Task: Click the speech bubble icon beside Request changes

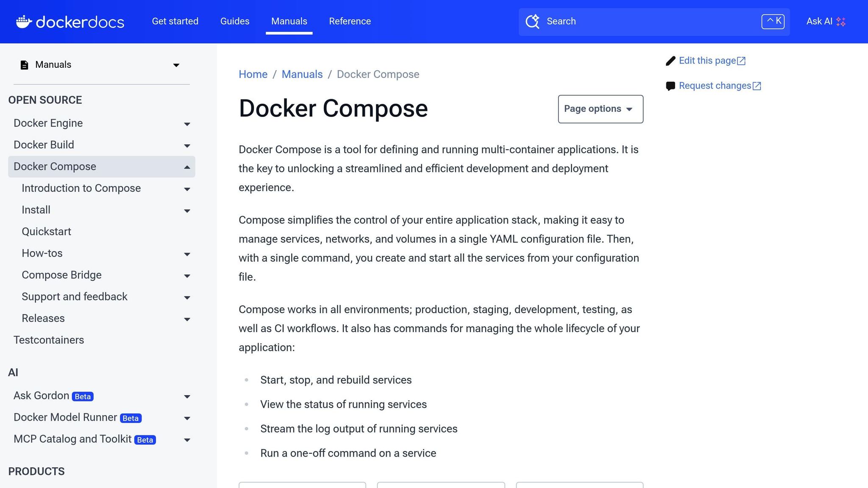Action: click(x=670, y=86)
